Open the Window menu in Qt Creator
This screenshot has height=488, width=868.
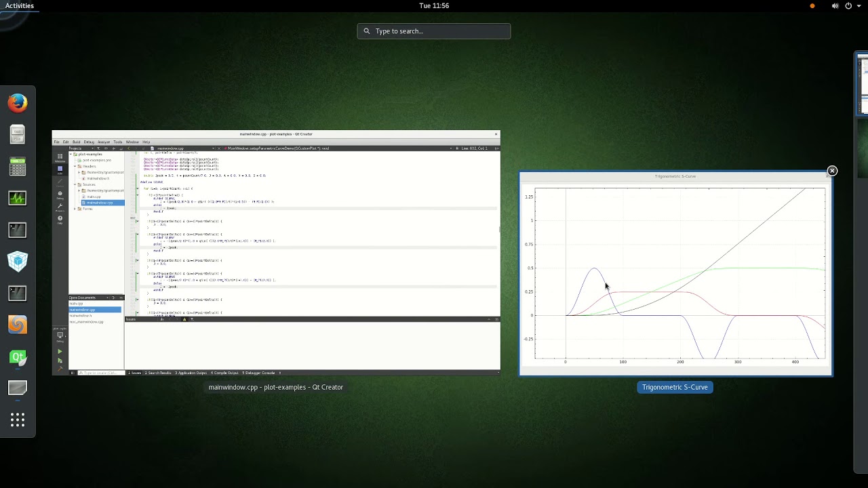click(x=132, y=142)
